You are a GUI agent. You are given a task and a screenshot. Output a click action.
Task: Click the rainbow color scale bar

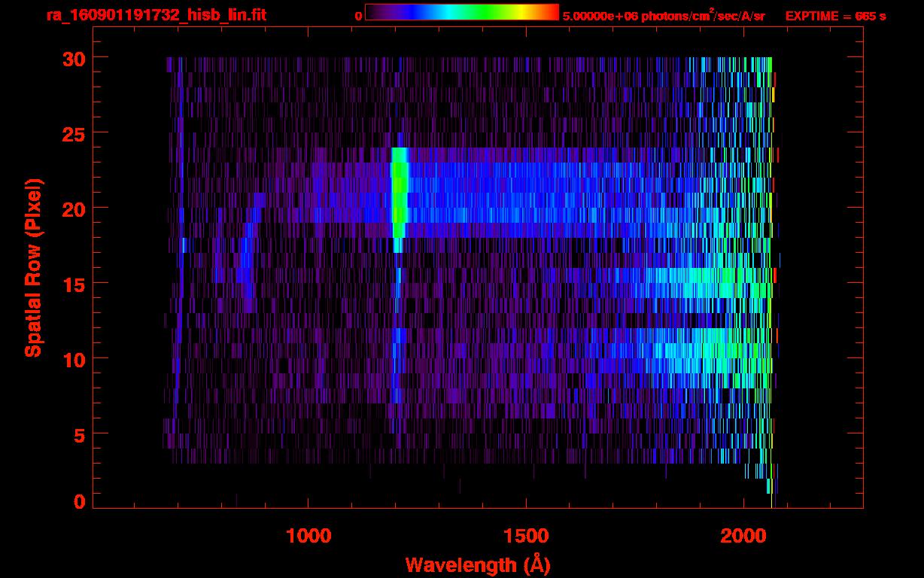[x=462, y=12]
